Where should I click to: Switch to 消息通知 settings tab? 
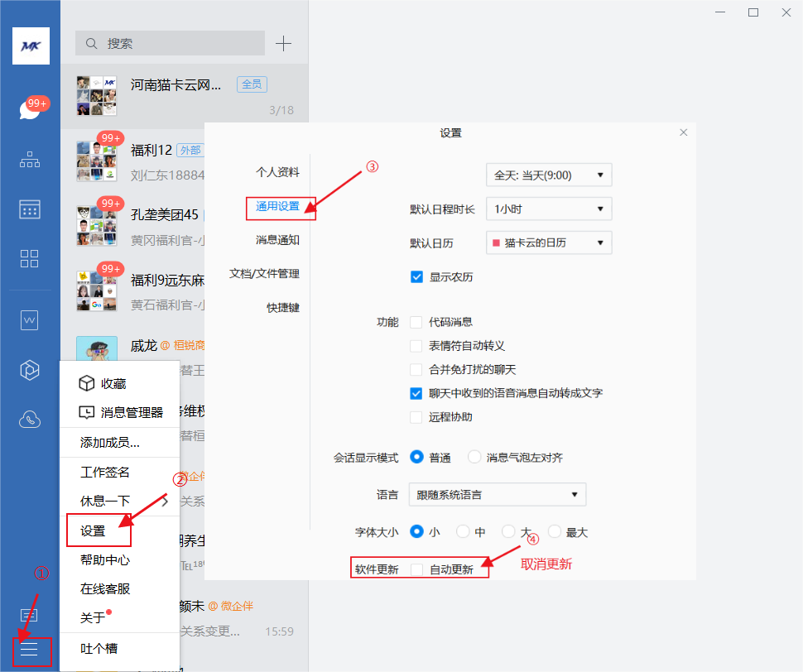coord(277,240)
